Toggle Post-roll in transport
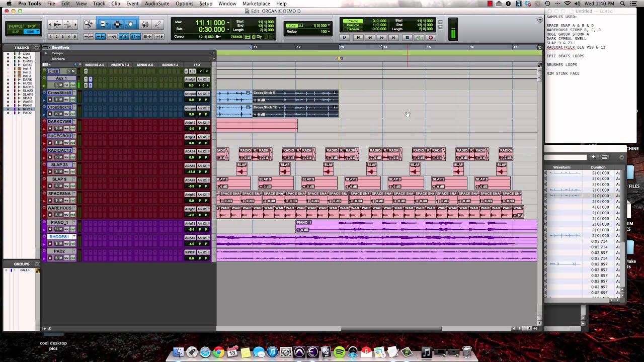 (x=352, y=25)
